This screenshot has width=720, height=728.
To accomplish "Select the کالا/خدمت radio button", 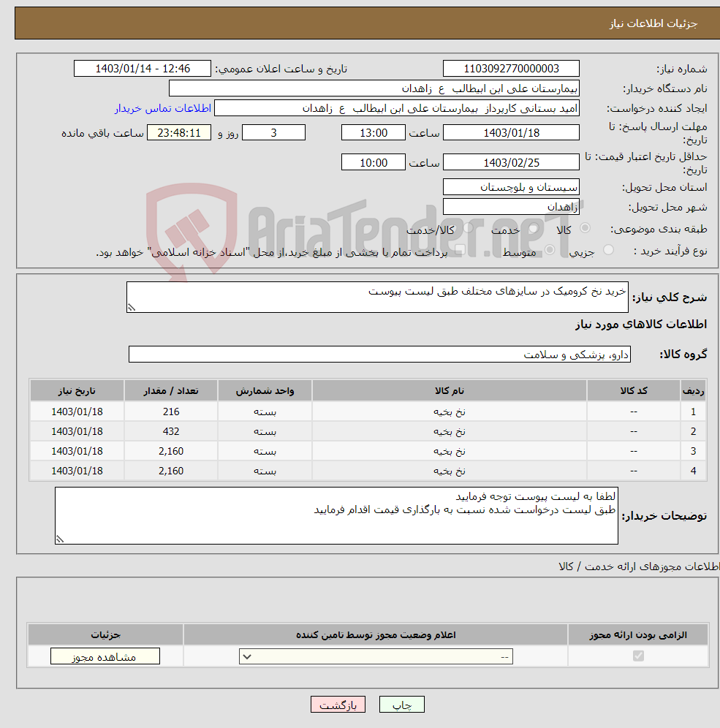I will 468,228.
